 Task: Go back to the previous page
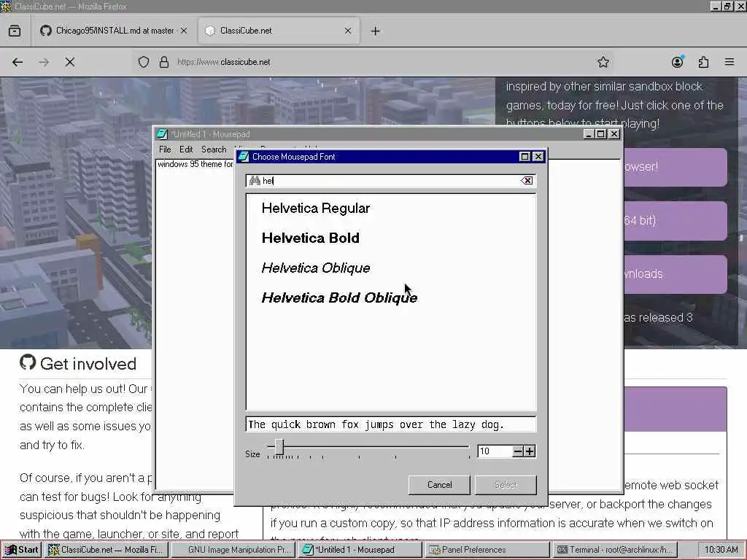click(18, 62)
